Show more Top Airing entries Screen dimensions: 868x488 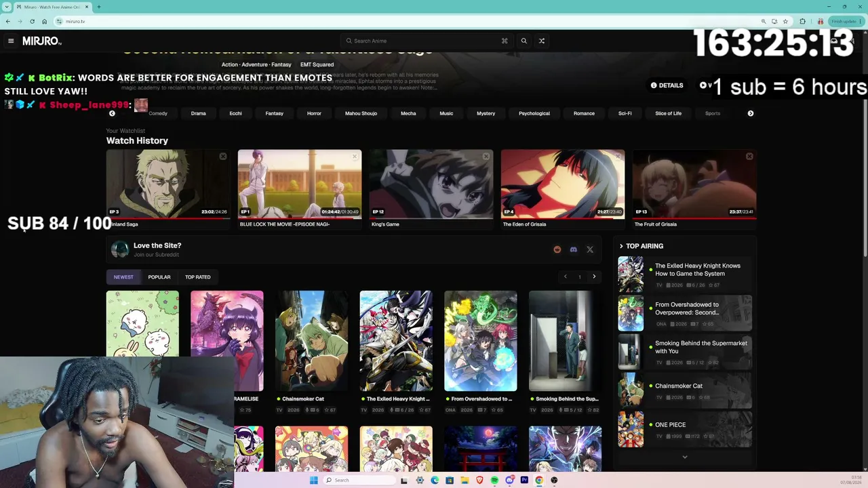[685, 457]
